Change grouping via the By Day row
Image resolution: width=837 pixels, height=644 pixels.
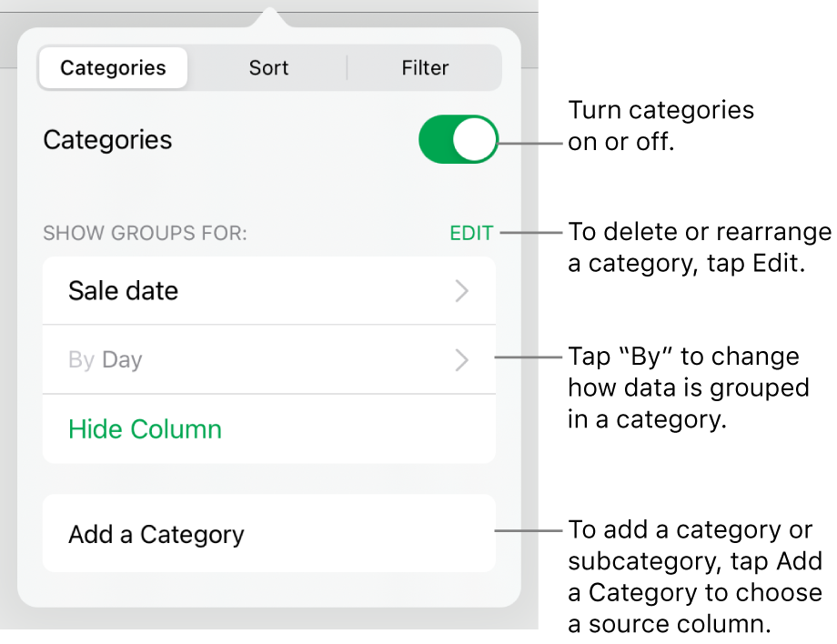click(269, 359)
